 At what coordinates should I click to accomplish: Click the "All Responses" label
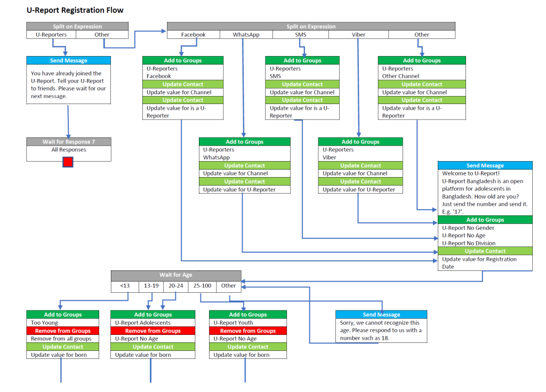pyautogui.click(x=69, y=149)
